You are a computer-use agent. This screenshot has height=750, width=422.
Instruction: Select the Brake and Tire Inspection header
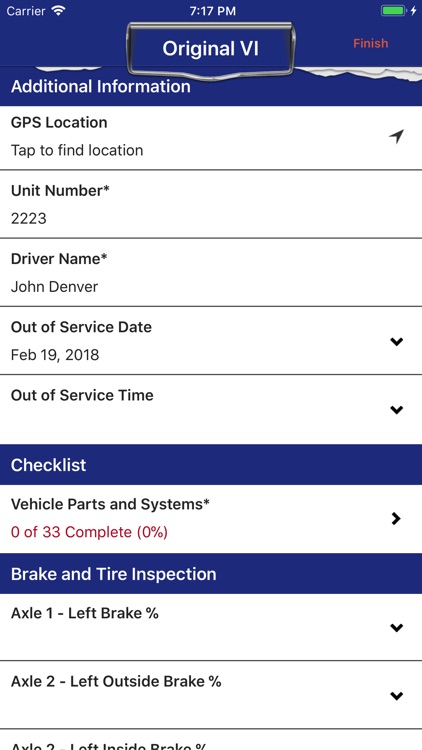point(211,574)
